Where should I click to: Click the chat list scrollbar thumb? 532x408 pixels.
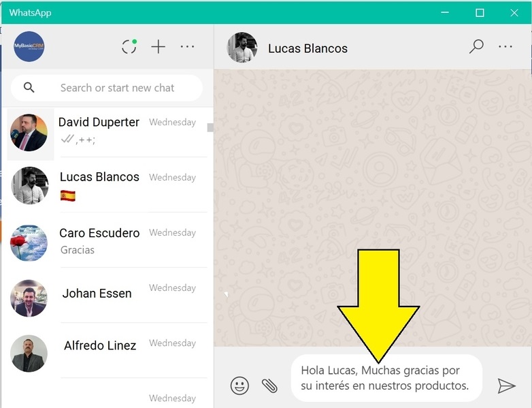[210, 127]
